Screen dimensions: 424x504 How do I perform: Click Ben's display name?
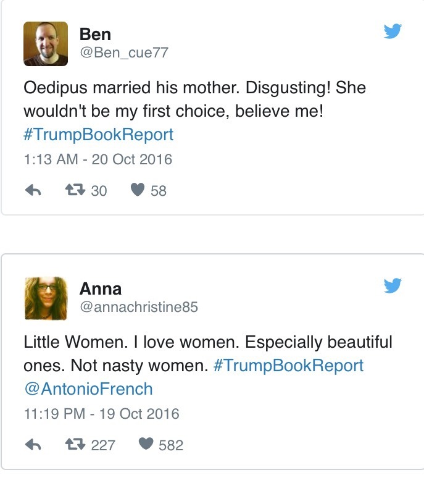tap(95, 35)
